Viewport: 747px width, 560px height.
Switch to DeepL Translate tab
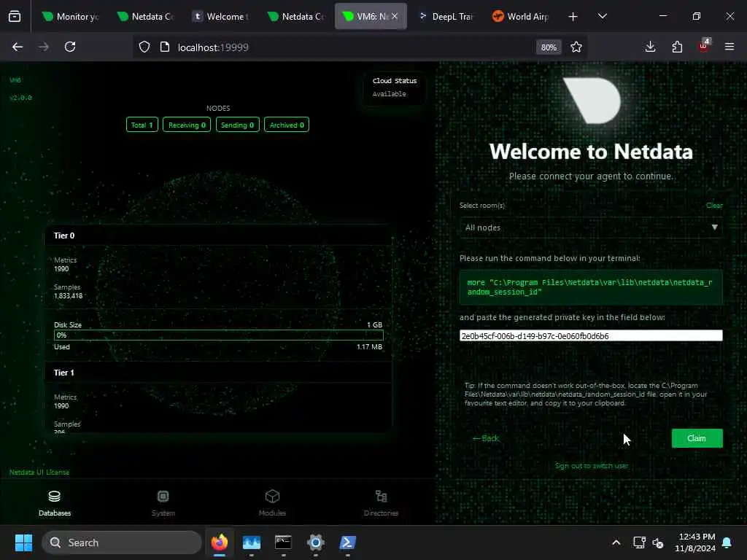446,17
